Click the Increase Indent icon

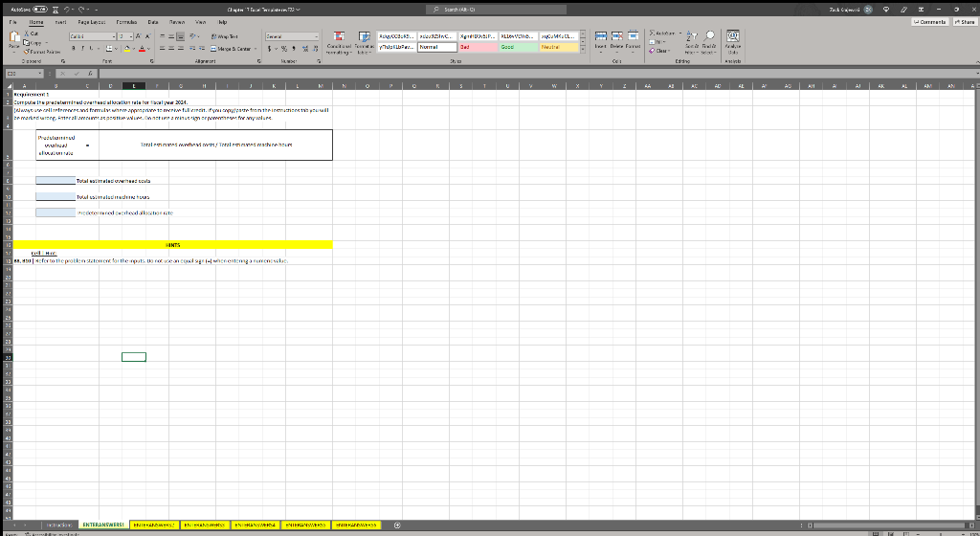(x=202, y=48)
